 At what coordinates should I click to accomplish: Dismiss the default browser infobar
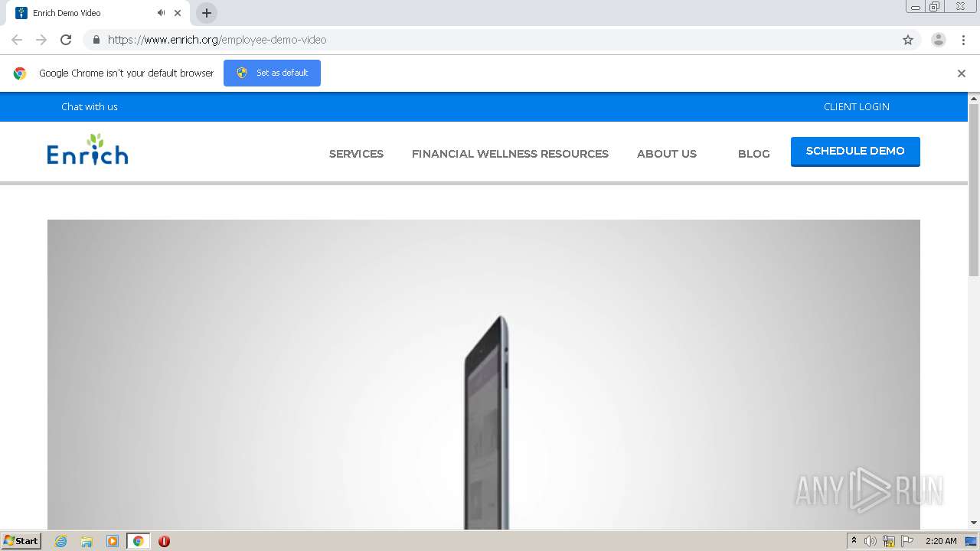coord(962,73)
